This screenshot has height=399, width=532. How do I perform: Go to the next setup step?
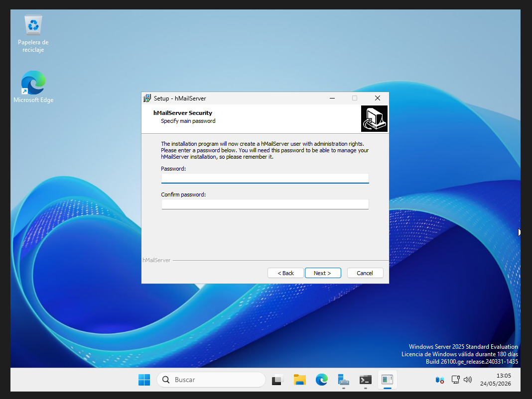coord(323,273)
